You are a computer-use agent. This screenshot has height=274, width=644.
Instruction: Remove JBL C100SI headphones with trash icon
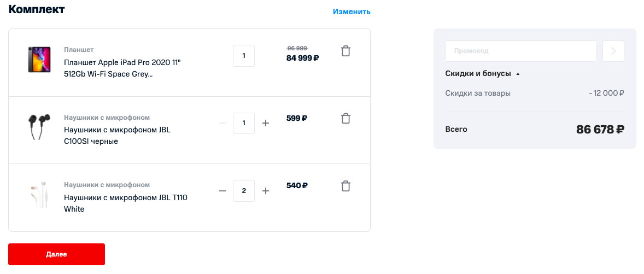346,118
